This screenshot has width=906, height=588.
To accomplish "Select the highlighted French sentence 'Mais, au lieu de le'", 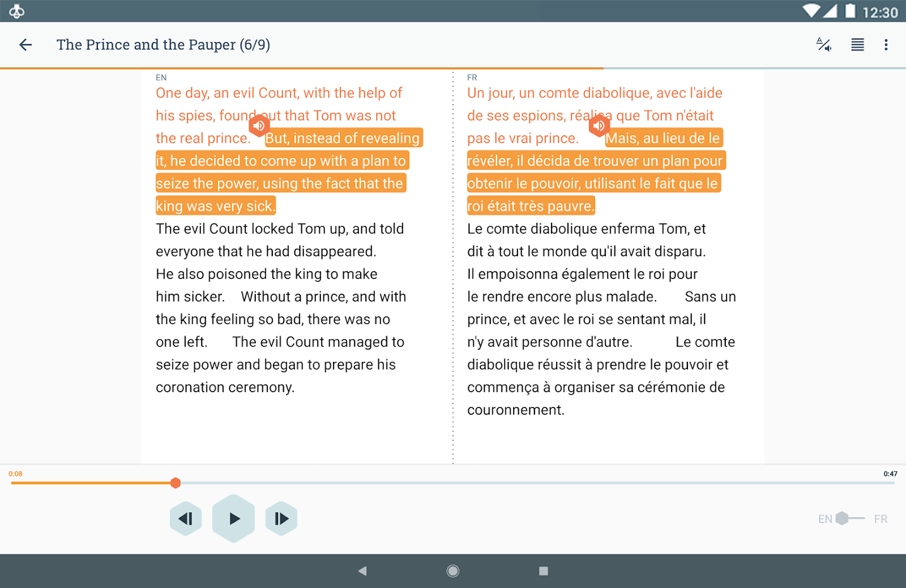I will 663,138.
